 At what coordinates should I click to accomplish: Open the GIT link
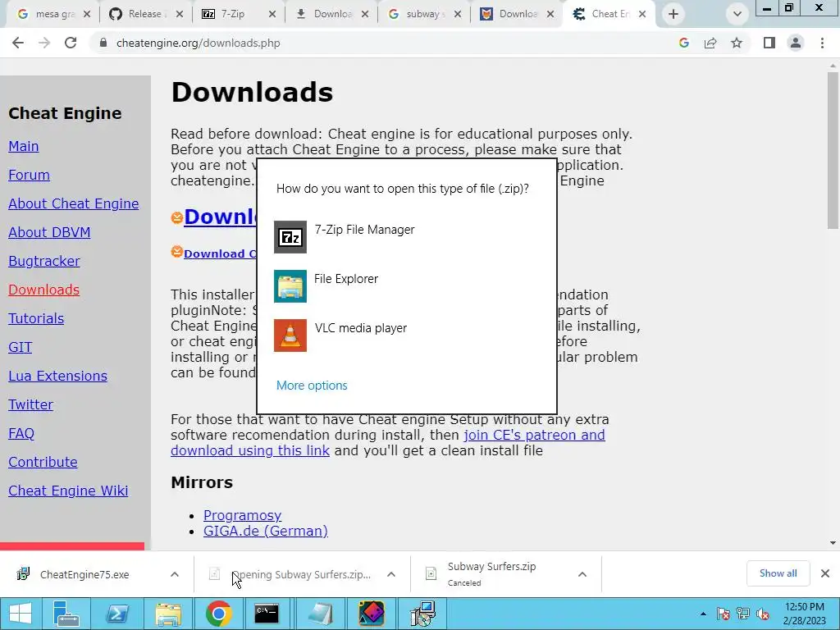click(x=21, y=347)
